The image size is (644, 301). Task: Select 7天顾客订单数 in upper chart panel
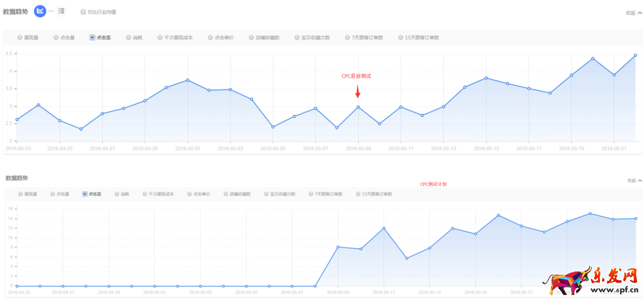[348, 38]
